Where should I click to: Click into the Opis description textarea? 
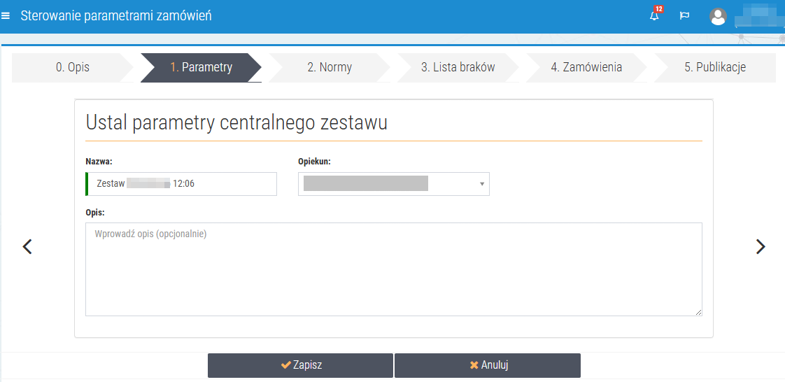394,269
